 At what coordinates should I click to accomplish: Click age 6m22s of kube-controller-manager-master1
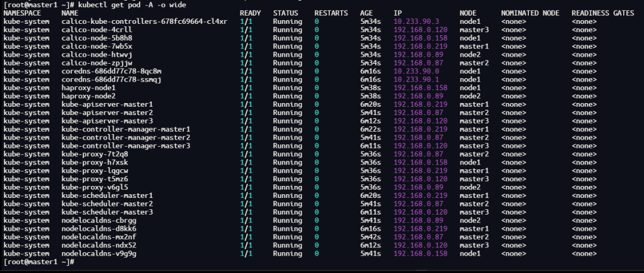[x=370, y=129]
